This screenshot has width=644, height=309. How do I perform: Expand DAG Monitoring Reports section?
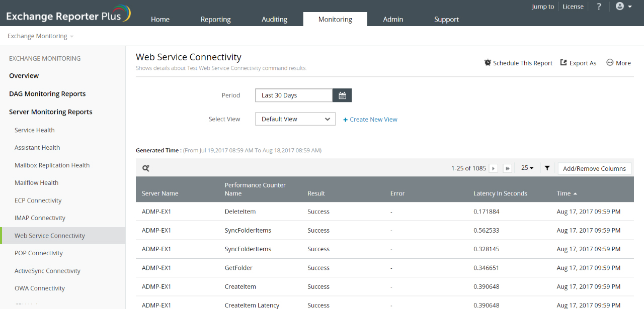coord(47,93)
